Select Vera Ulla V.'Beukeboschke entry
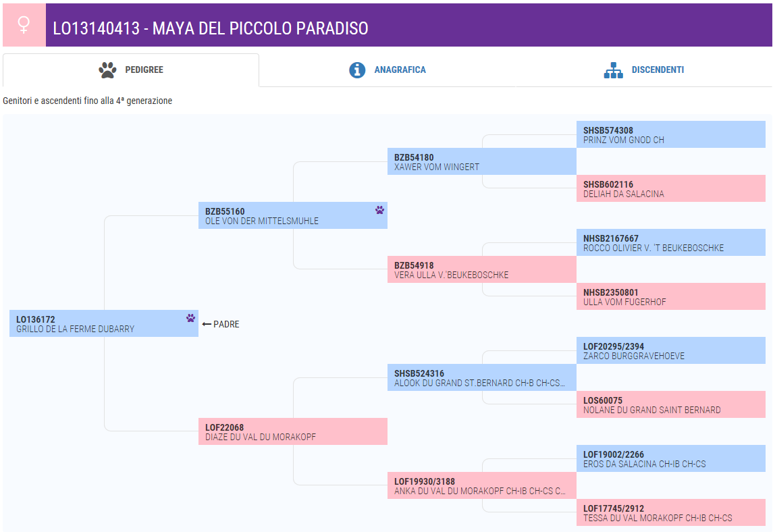773x532 pixels. click(x=481, y=269)
